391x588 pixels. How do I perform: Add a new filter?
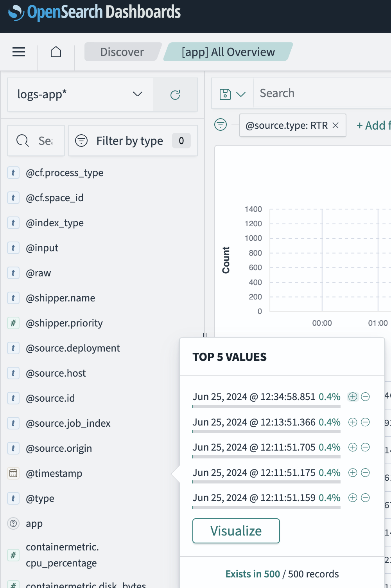pyautogui.click(x=373, y=125)
